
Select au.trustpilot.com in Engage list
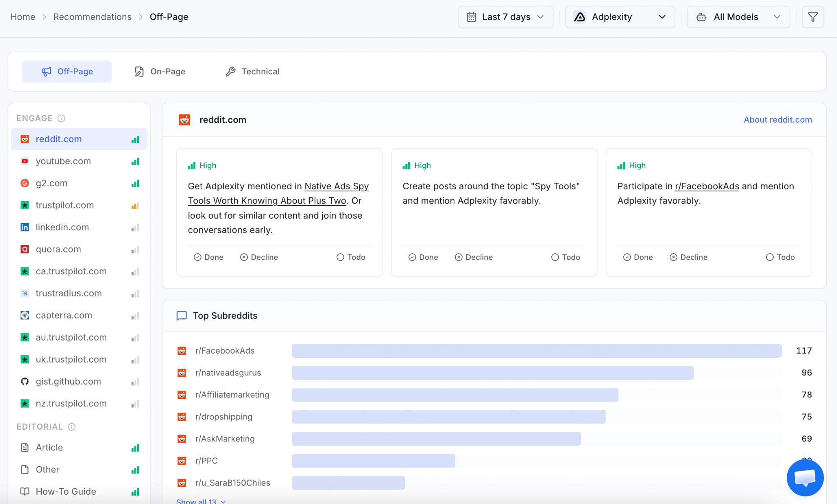(x=79, y=338)
